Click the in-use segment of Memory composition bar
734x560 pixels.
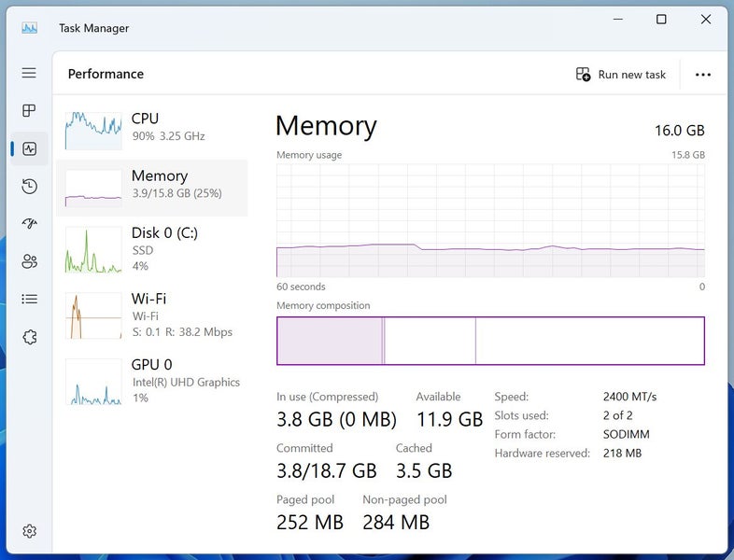pos(329,341)
